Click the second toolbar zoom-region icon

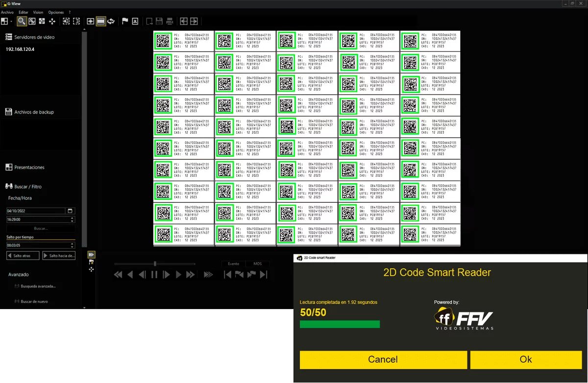[x=32, y=21]
